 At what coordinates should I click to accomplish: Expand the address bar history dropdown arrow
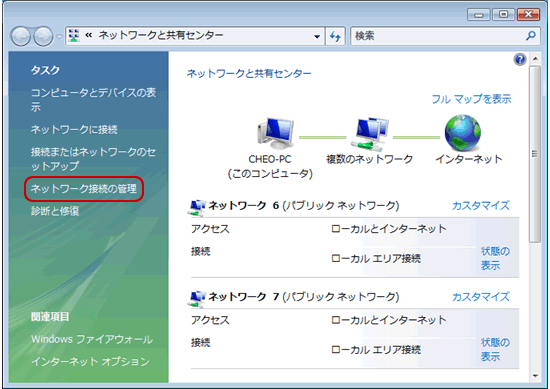click(317, 36)
